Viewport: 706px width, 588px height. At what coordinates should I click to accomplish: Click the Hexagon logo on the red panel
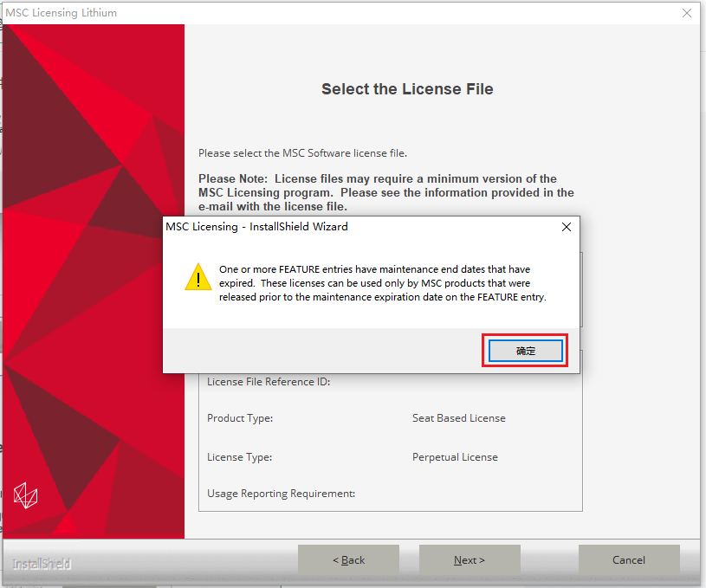pos(25,495)
